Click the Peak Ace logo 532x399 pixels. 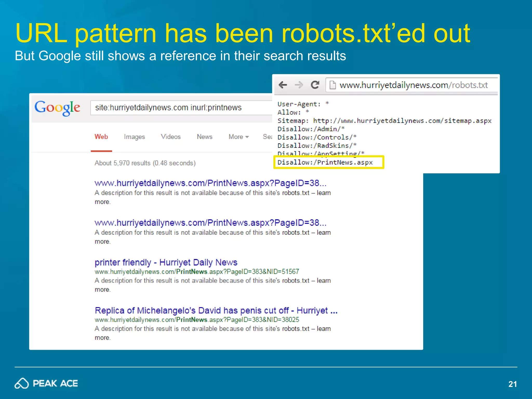tap(46, 383)
